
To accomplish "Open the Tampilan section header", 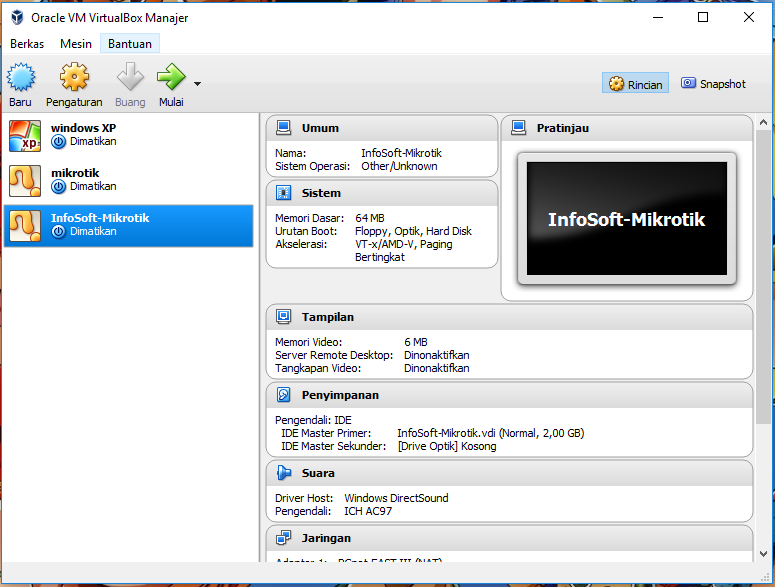I will (509, 317).
